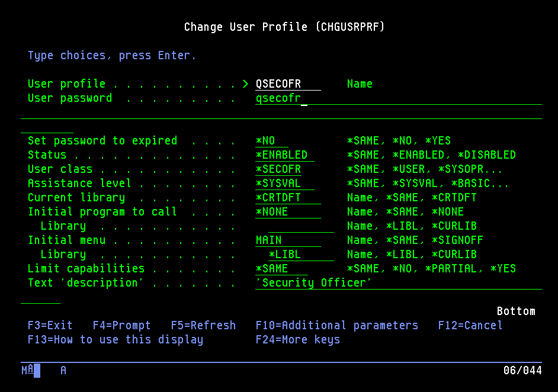The height and width of the screenshot is (392, 558).
Task: Click the User profile field QSECOFR
Action: pyautogui.click(x=288, y=84)
